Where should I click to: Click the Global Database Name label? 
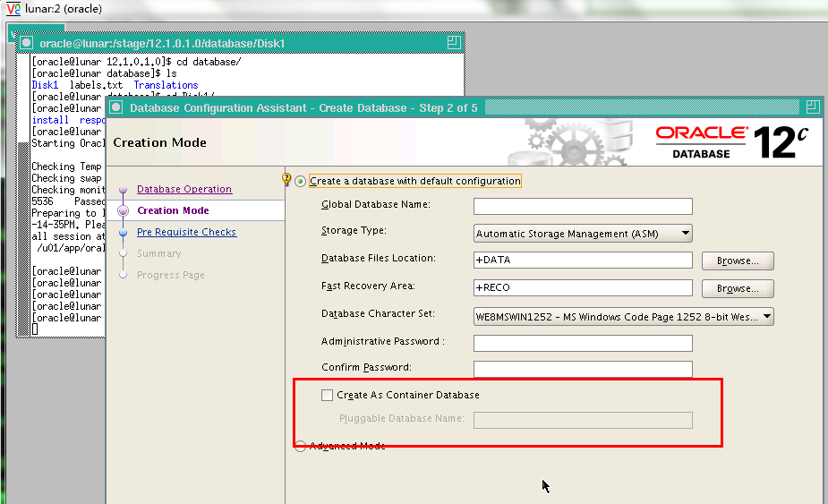[376, 204]
